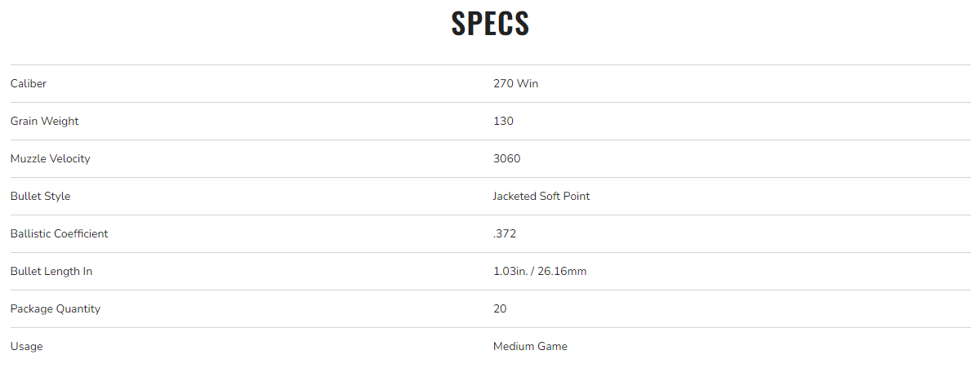980x368 pixels.
Task: Click the Medium Game usage value
Action: coord(530,346)
